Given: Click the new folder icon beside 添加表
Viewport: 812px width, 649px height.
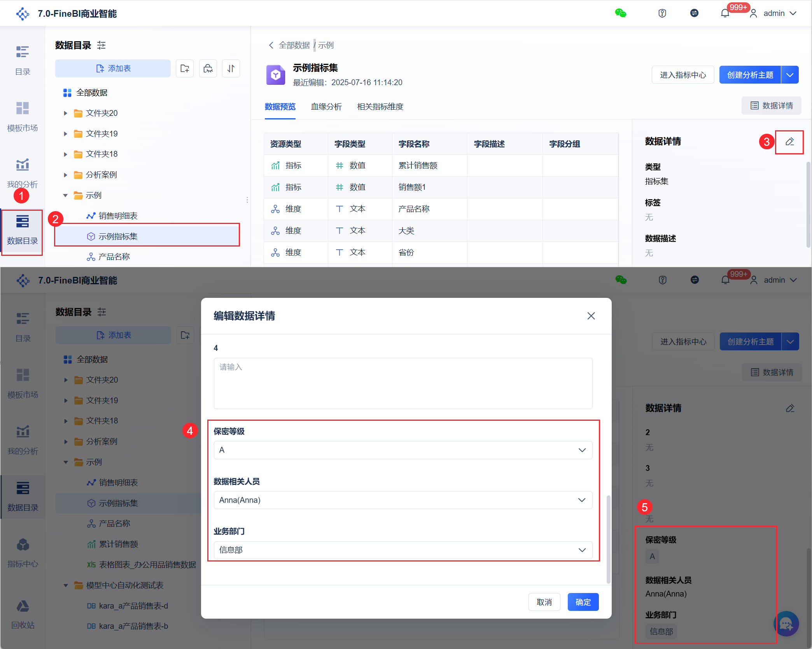Looking at the screenshot, I should click(x=185, y=69).
